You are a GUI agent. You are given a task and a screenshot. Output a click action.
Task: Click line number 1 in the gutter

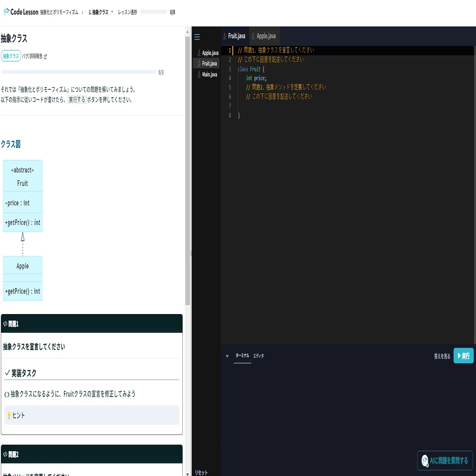(x=230, y=50)
